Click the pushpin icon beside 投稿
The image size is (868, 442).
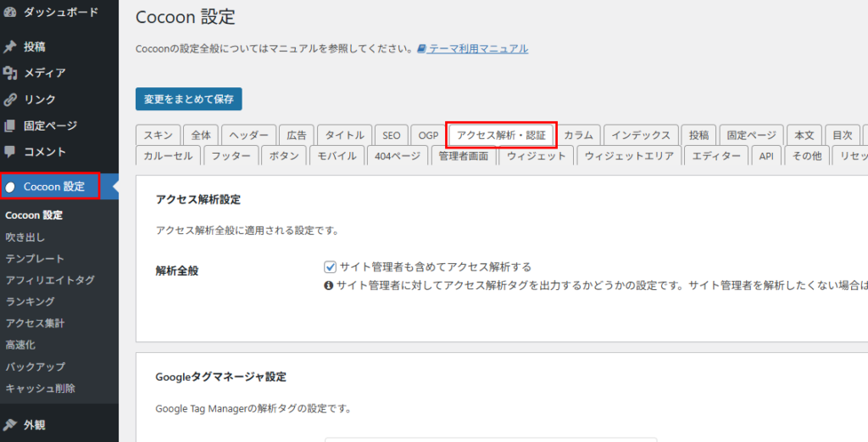click(9, 47)
